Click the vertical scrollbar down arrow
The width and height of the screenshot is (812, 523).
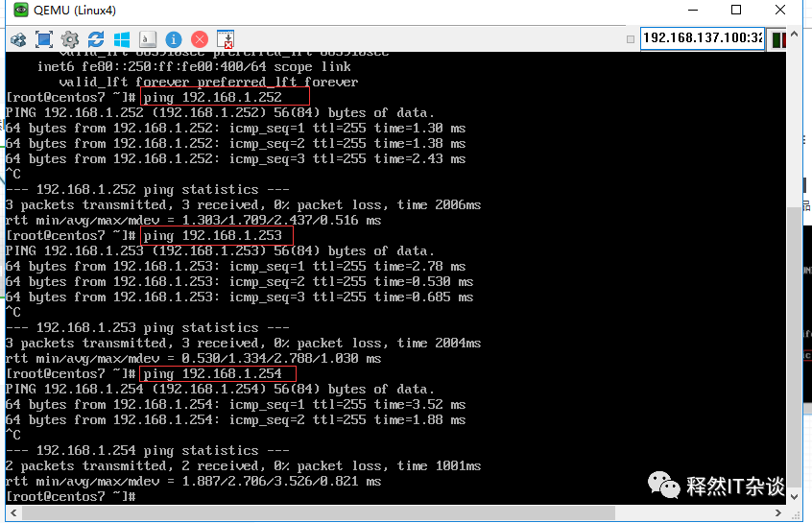tap(794, 496)
